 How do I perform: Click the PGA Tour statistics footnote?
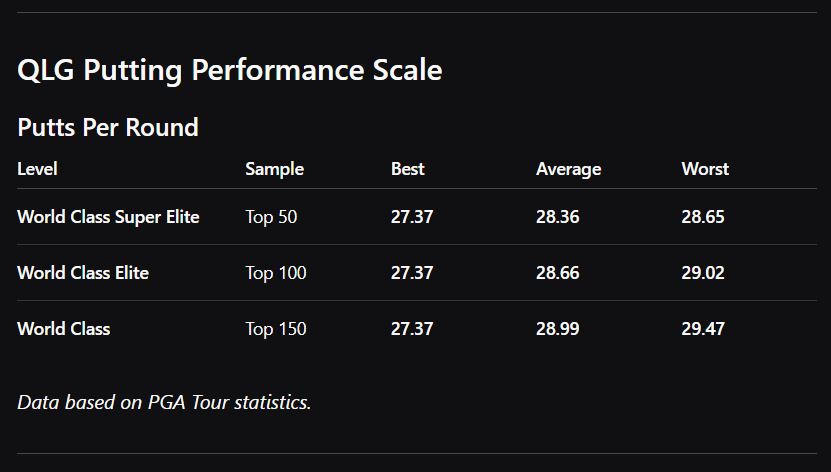tap(164, 402)
